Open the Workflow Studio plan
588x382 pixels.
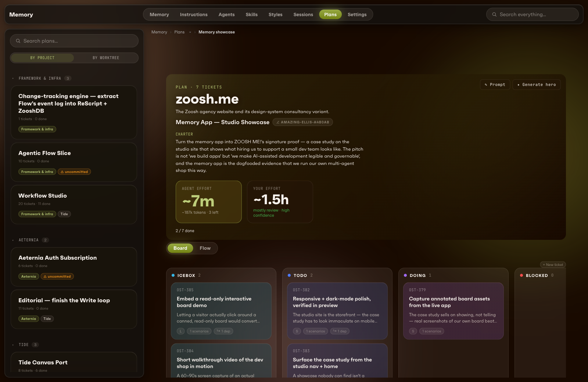pos(74,205)
